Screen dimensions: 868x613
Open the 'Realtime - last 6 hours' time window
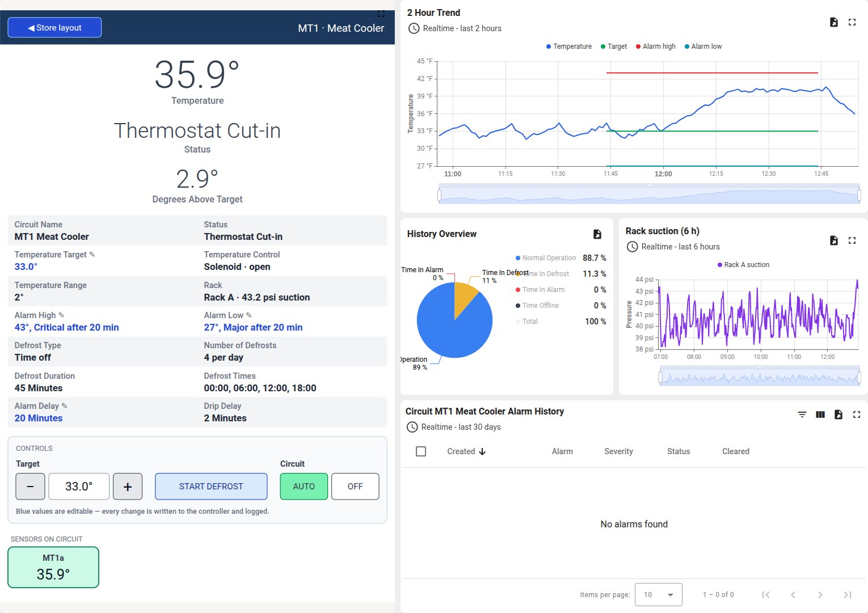pos(673,247)
